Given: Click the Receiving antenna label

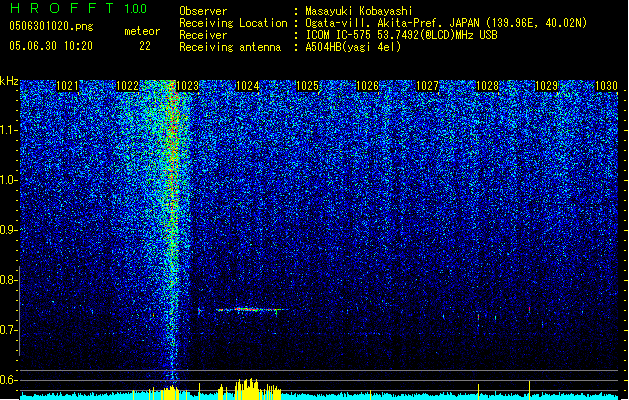Looking at the screenshot, I should (x=230, y=47).
